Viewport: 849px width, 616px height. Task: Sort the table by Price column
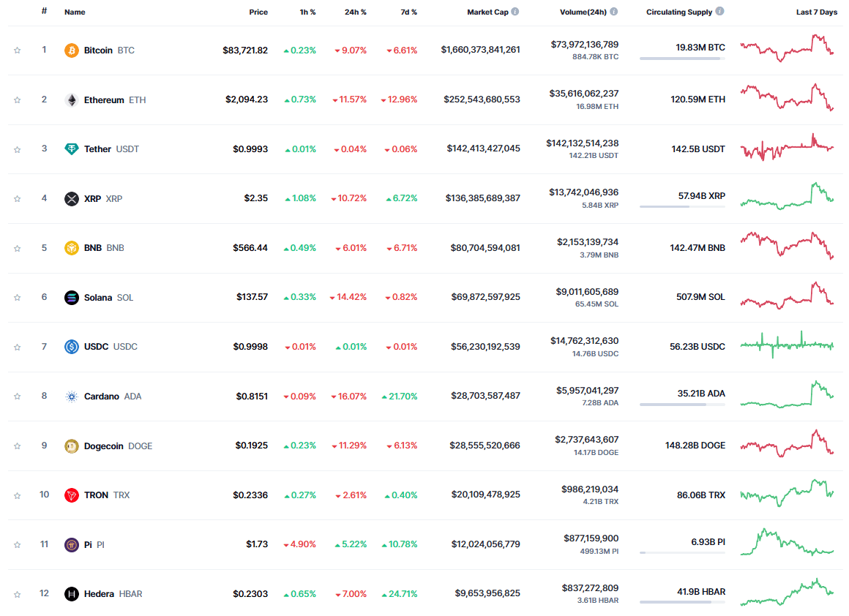click(x=260, y=12)
